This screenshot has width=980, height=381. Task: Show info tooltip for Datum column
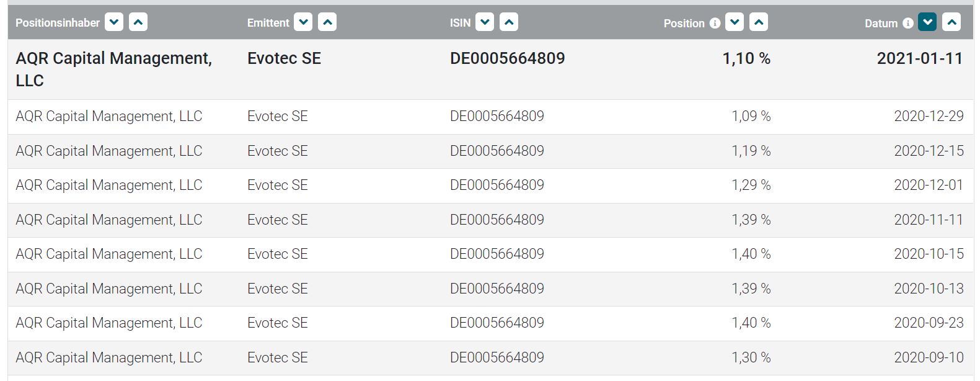point(908,23)
